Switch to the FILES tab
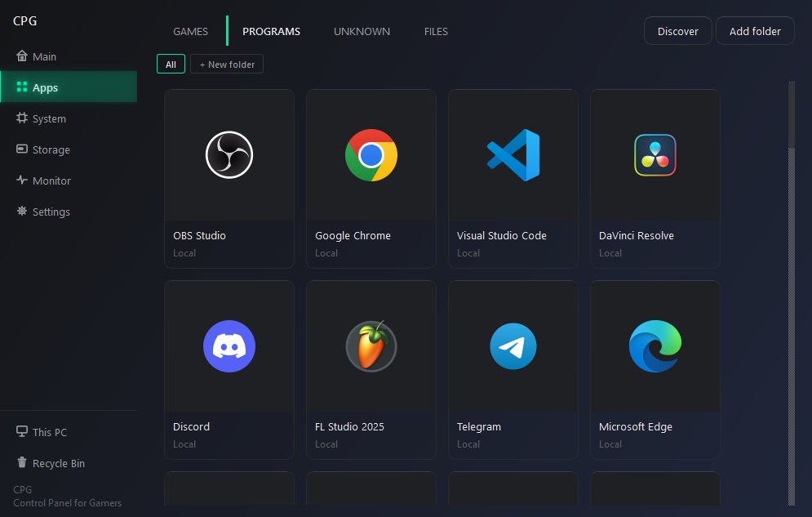This screenshot has width=812, height=517. pos(436,31)
